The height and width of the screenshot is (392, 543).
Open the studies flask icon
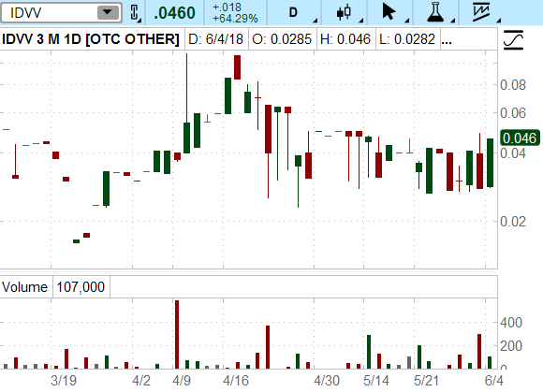(435, 12)
